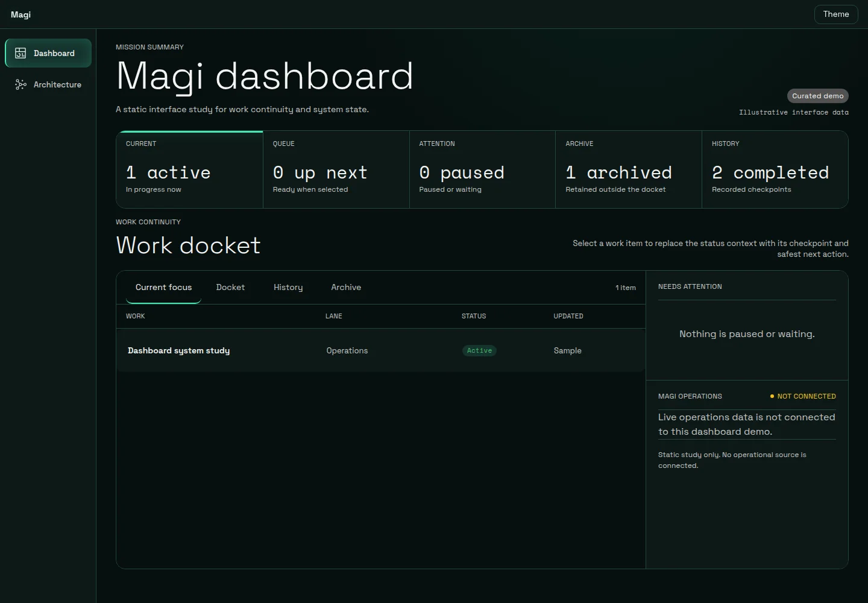
Task: Click the WORK column header
Action: 135,316
